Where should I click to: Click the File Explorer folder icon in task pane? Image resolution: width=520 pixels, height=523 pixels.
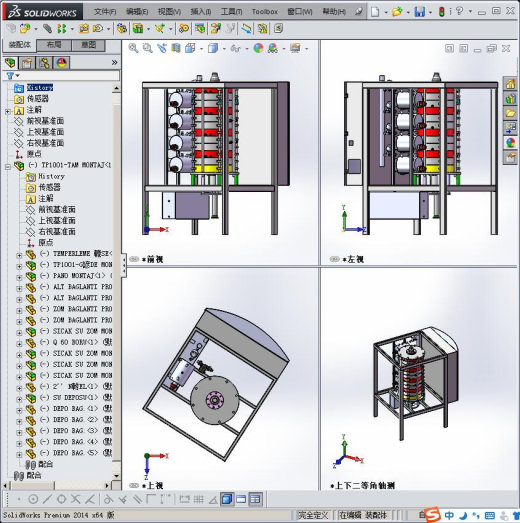tap(510, 113)
